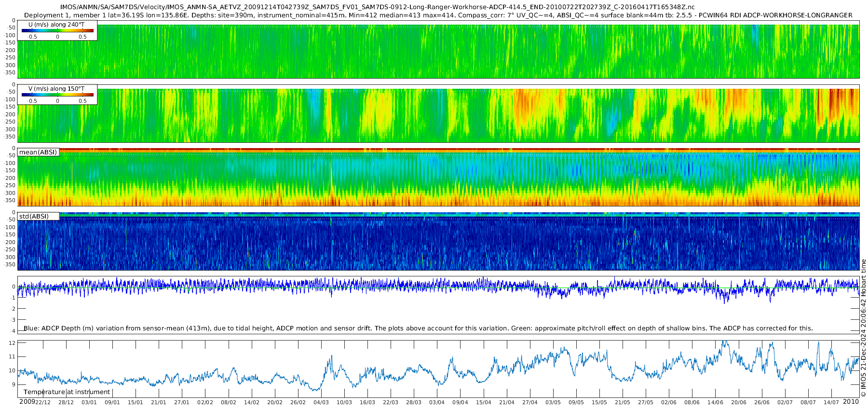Click the 12 tick on temperature axis
868x410 pixels.
13,343
